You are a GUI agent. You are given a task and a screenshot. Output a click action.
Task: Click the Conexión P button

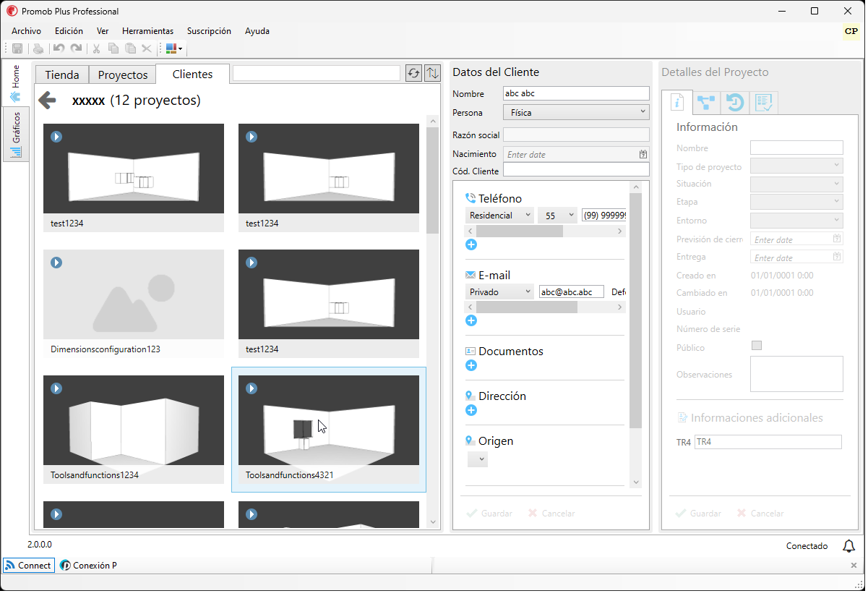(88, 566)
